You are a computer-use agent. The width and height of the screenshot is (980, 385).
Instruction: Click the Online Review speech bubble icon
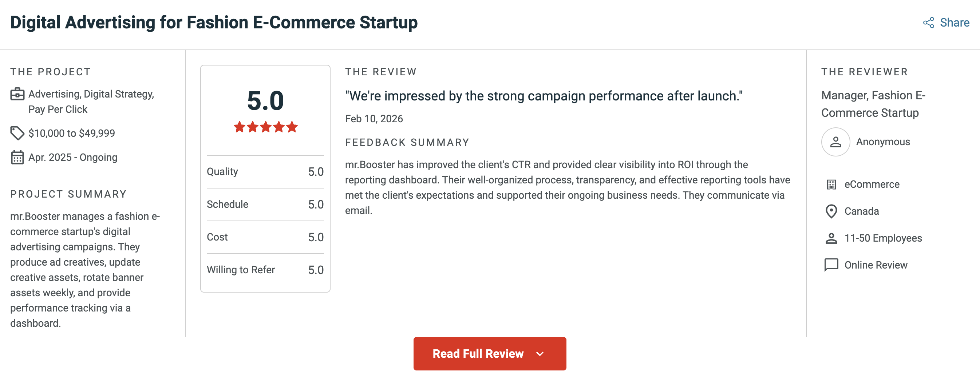coord(831,265)
